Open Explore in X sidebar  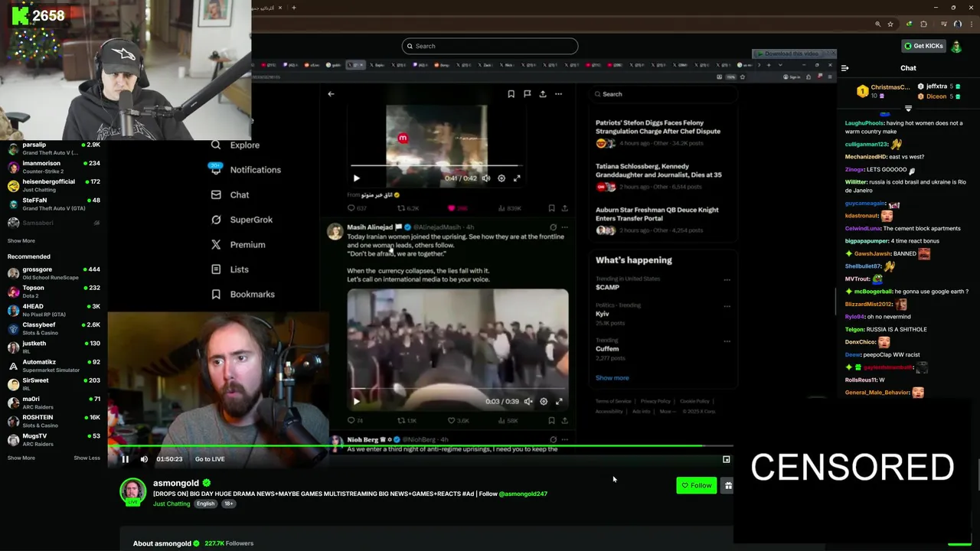click(235, 145)
